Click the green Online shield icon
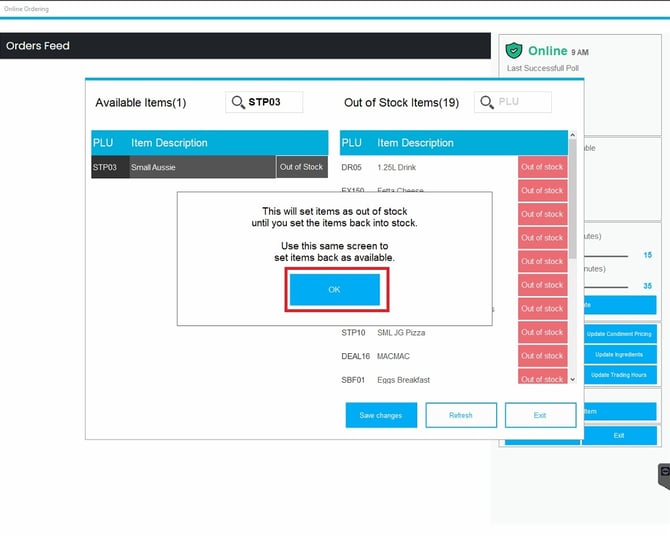Viewport: 670px width, 538px height. coord(514,51)
